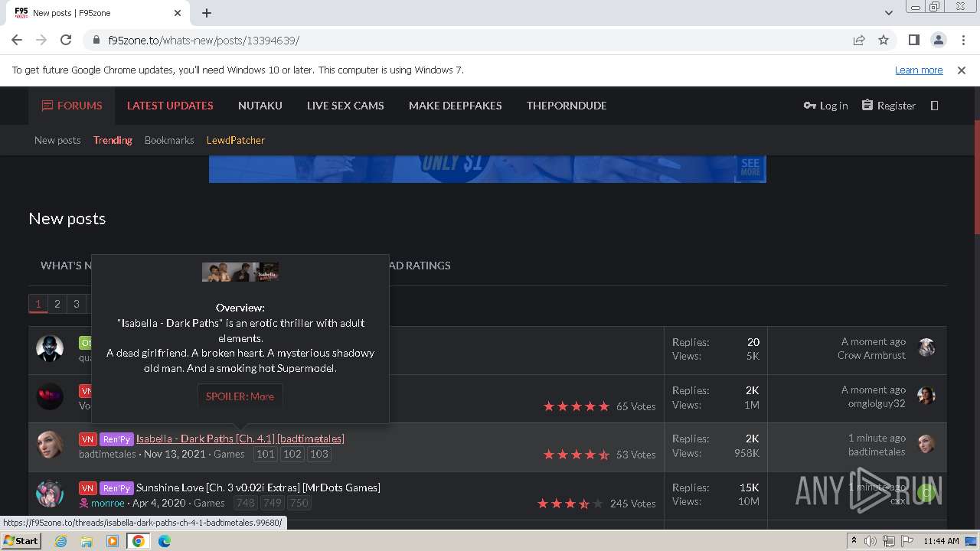Bookmark this page with the star icon
The image size is (980, 551).
[884, 40]
